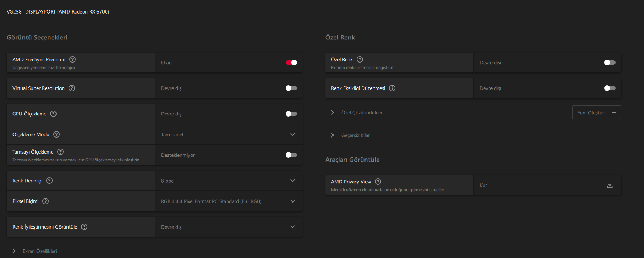Click the Yeni Oluştur button
The image size is (644, 258).
pos(596,112)
